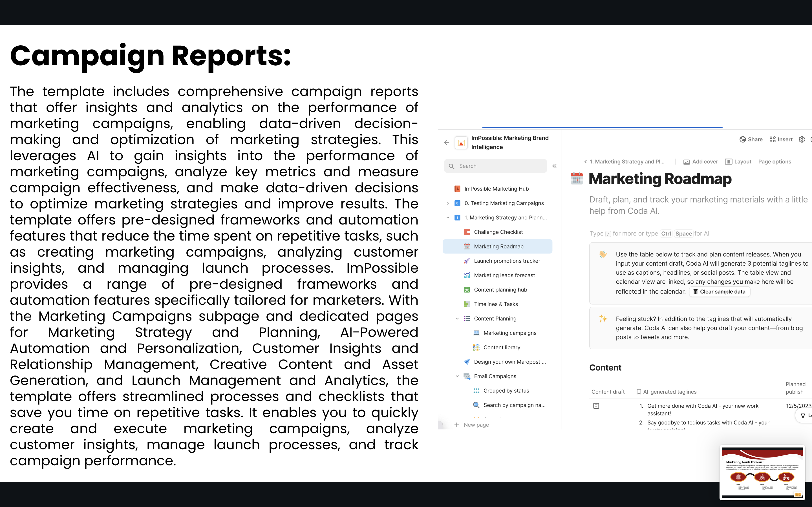The image size is (812, 507).
Task: Expand 0. Testing Marketing Campaigns section
Action: click(448, 203)
